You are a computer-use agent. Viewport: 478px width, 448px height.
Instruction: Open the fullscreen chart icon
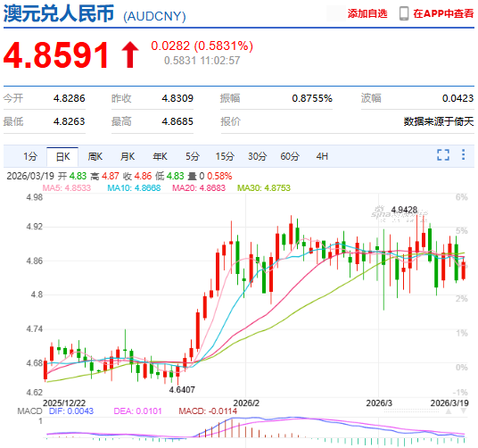point(443,155)
